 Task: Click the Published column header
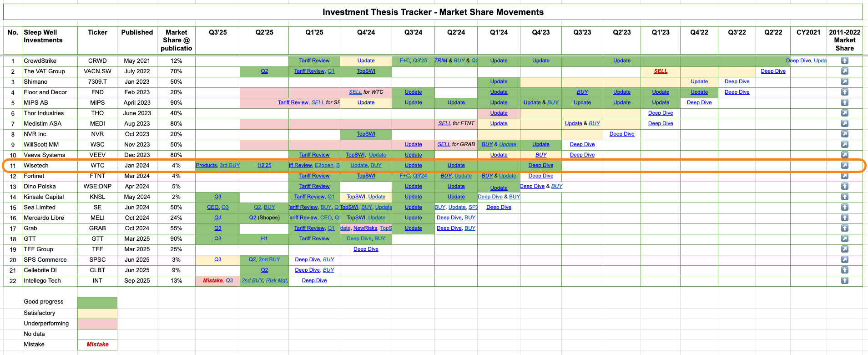pos(137,40)
